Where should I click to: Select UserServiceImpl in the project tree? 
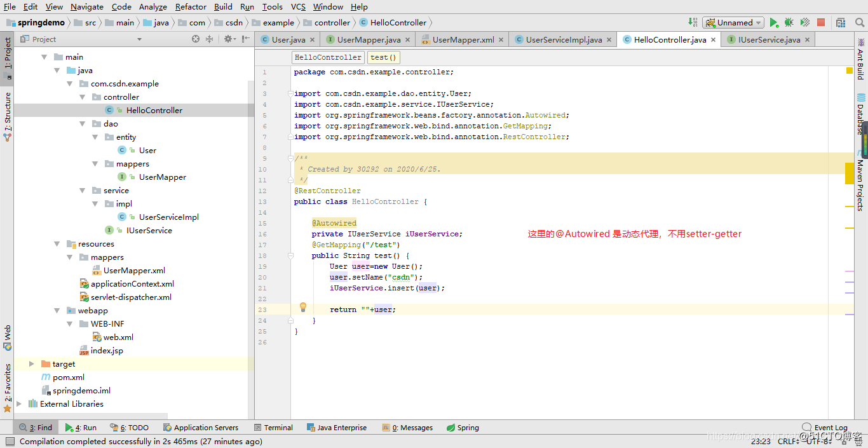(x=169, y=217)
